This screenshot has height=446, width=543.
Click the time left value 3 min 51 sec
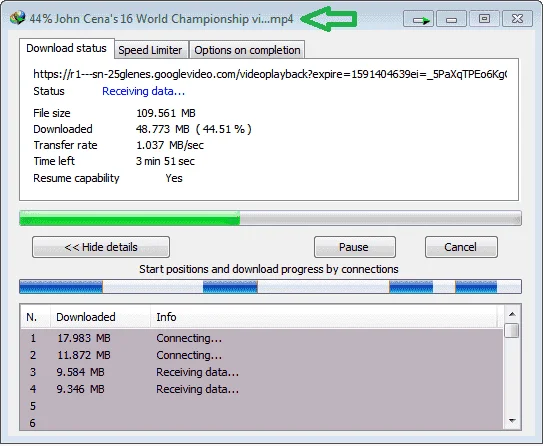click(165, 161)
